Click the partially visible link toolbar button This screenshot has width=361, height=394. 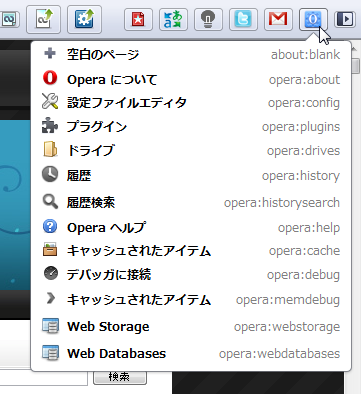[9, 19]
